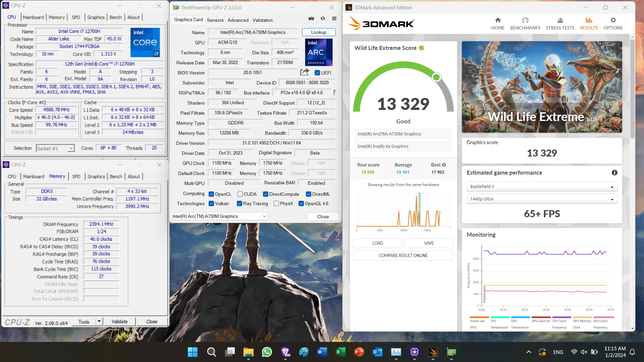644x362 pixels.
Task: Click the Intel Core i7 logo in CPU-Z
Action: coord(145,42)
